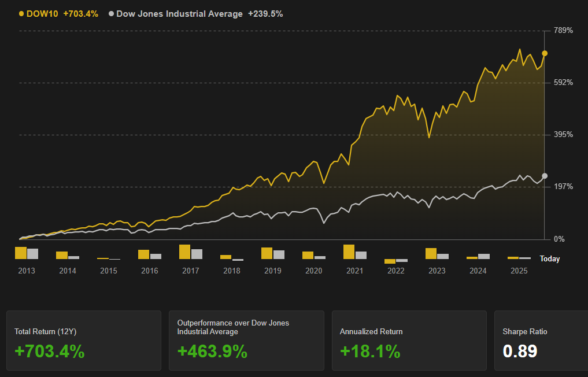Viewport: 588px width, 377px height.
Task: Click the 2021 yearly return bar pair
Action: point(355,252)
